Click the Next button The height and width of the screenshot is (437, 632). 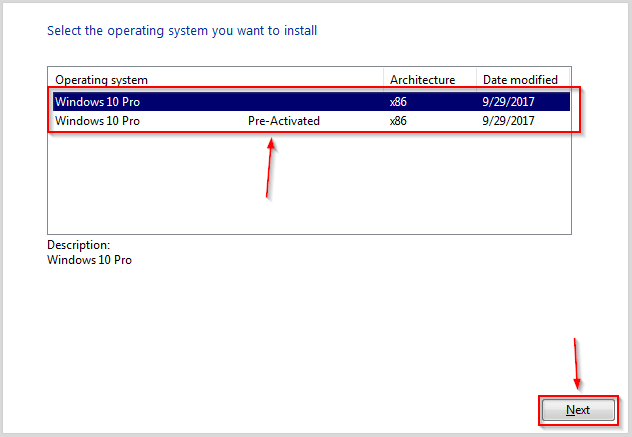click(578, 410)
